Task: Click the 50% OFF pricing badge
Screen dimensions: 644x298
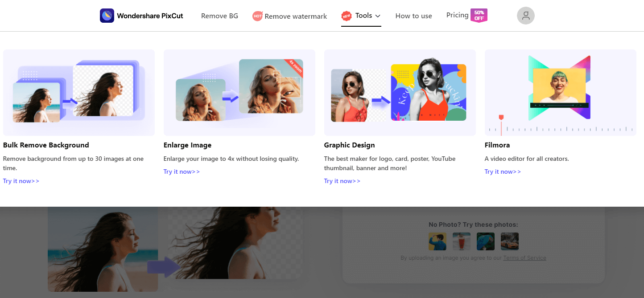Action: coord(479,15)
